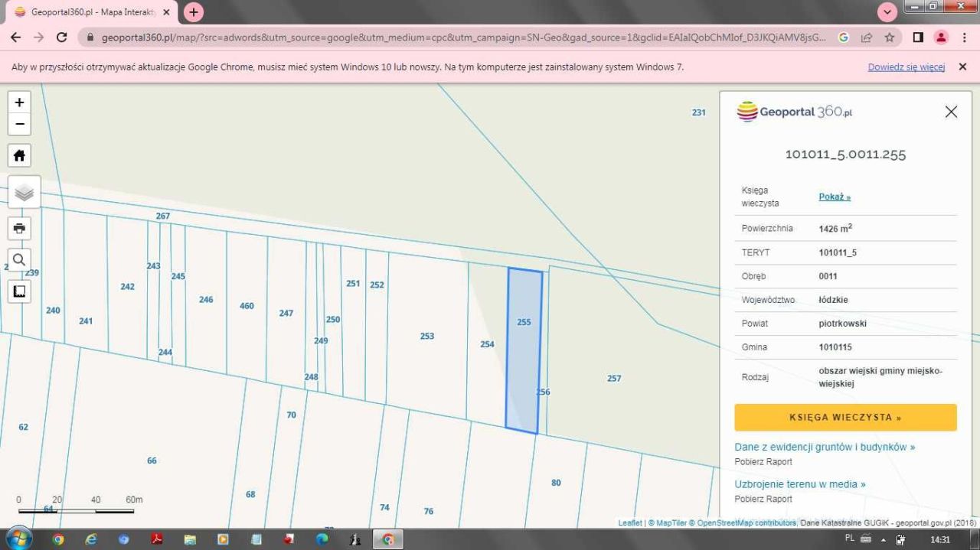Open the map layers switcher
980x550 pixels.
pos(24,192)
